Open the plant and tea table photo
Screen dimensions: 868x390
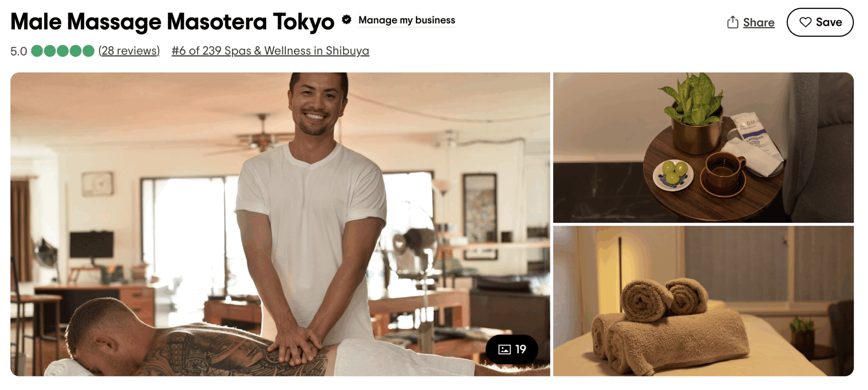pos(704,148)
